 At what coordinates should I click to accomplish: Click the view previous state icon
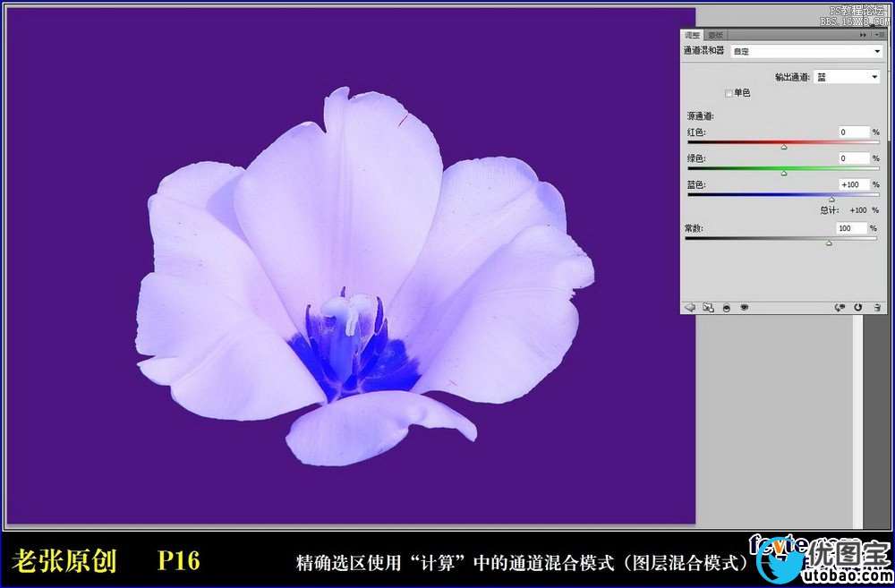pyautogui.click(x=840, y=307)
